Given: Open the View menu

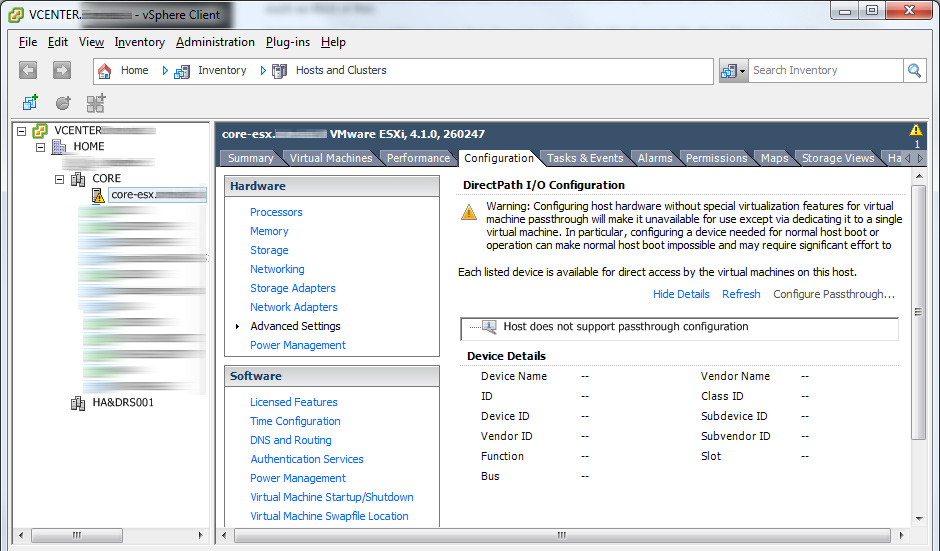Looking at the screenshot, I should coord(91,42).
